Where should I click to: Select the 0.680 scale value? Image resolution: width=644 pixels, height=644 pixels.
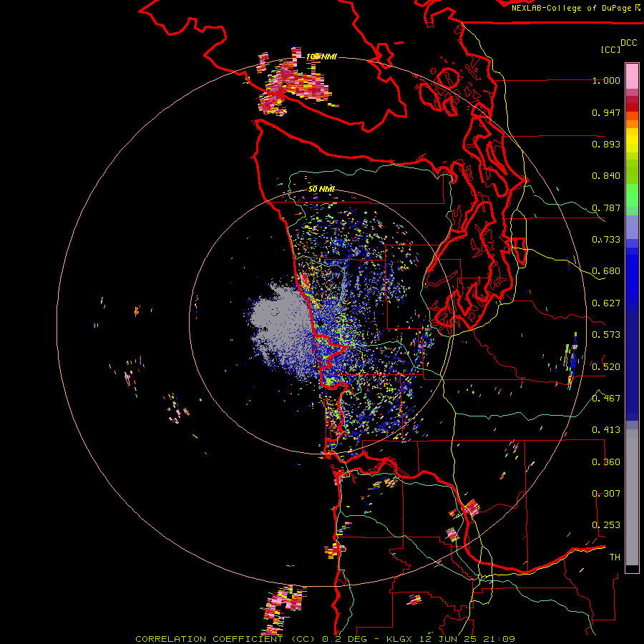pos(606,271)
